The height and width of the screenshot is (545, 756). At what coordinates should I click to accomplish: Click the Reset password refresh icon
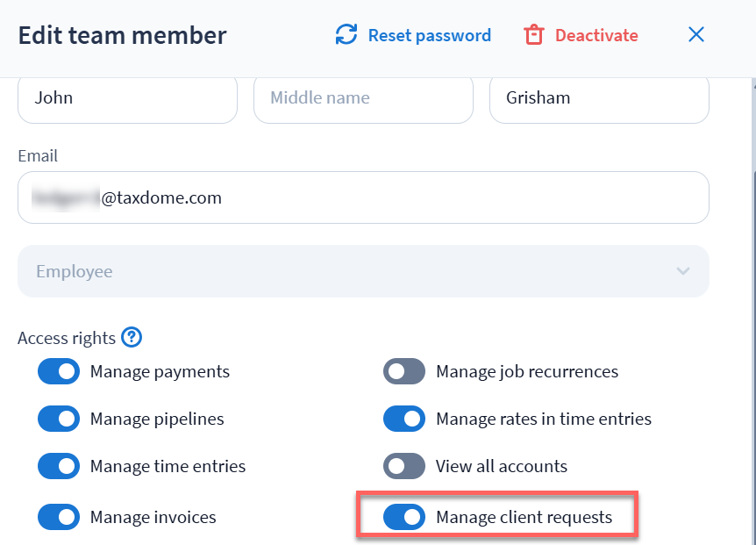click(x=346, y=35)
